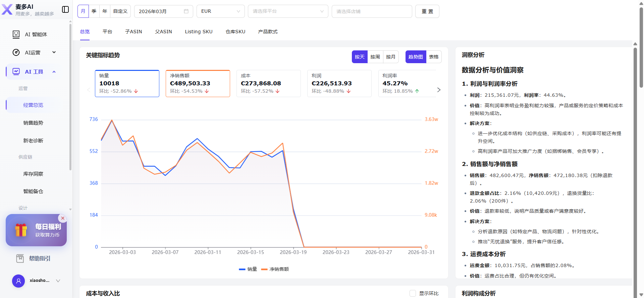Open the EUR currency dropdown
Viewport: 644px width, 298px height.
(x=220, y=11)
